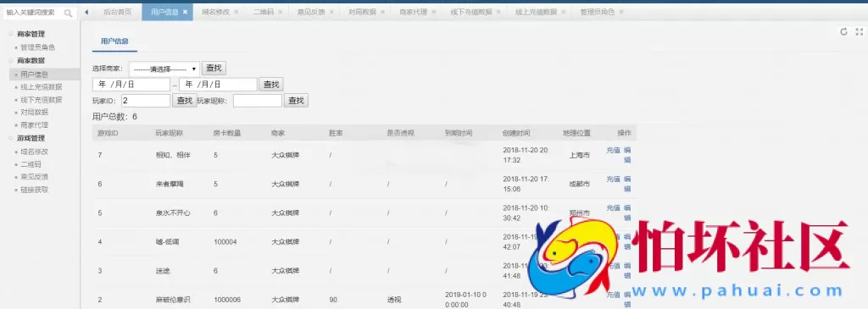Viewport: 868px width, 309px height.
Task: Switch to the 后台首页 tab
Action: click(117, 12)
